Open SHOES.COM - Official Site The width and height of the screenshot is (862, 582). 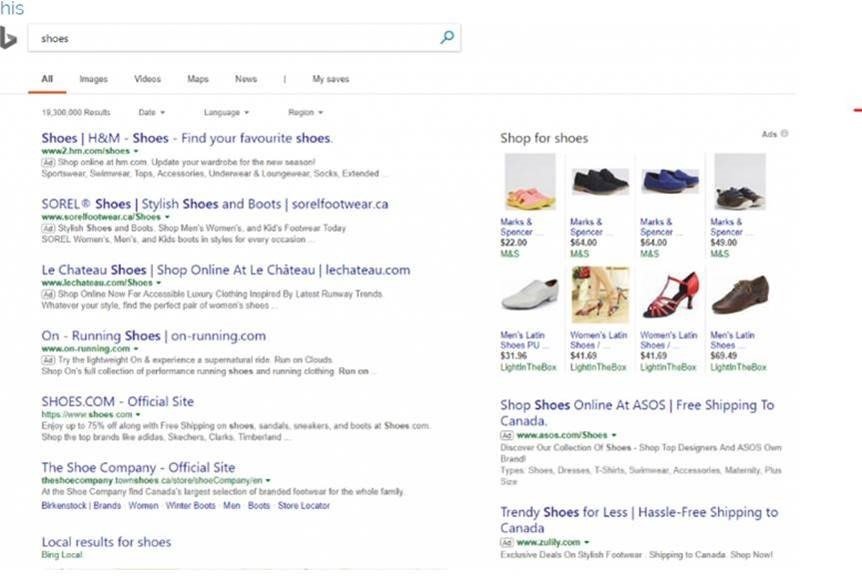tap(118, 402)
